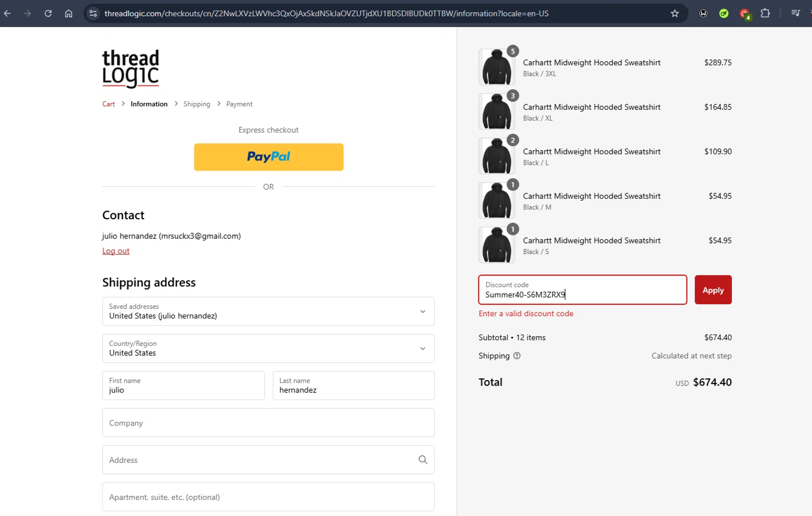812x516 pixels.
Task: View site information icon in address bar
Action: click(93, 14)
